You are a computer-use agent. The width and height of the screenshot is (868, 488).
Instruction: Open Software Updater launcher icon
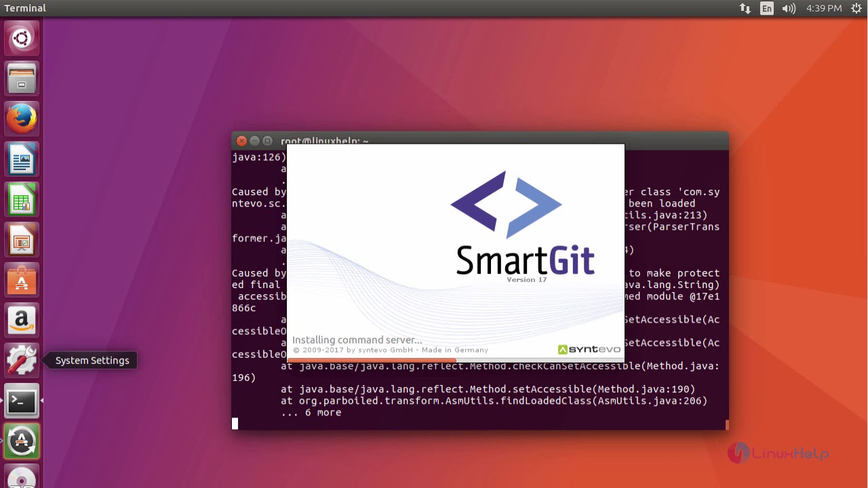(x=22, y=441)
